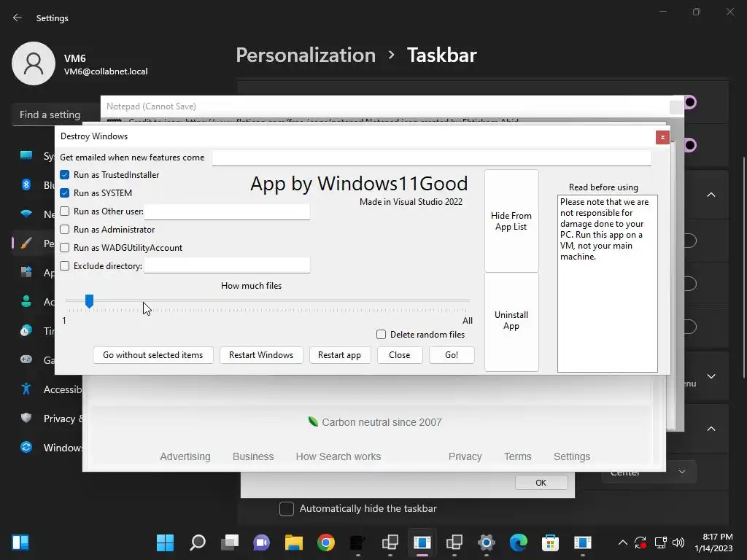Close the Destroy Windows dialog with red X
The height and width of the screenshot is (560, 747).
(x=662, y=137)
